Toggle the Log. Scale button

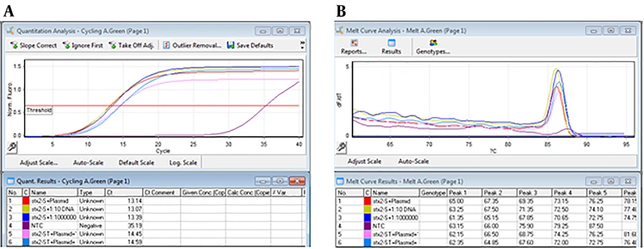point(183,162)
